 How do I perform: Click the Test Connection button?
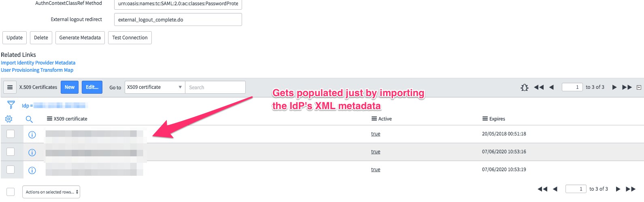point(130,38)
